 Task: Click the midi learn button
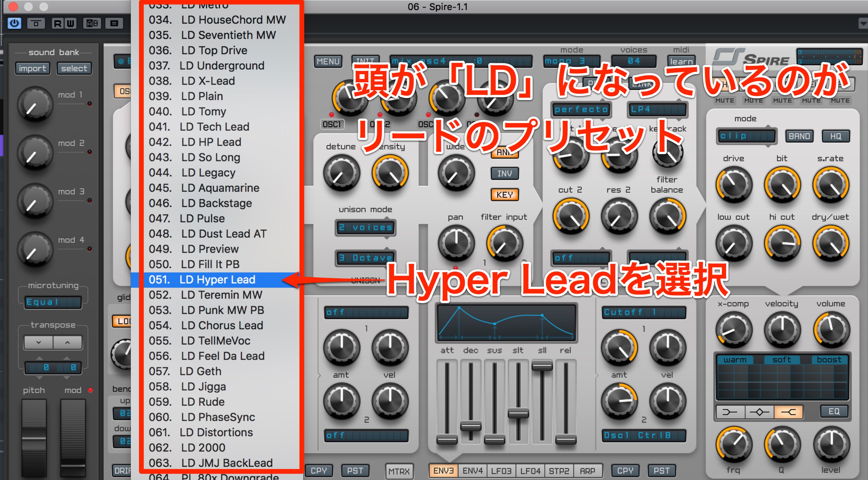point(681,61)
